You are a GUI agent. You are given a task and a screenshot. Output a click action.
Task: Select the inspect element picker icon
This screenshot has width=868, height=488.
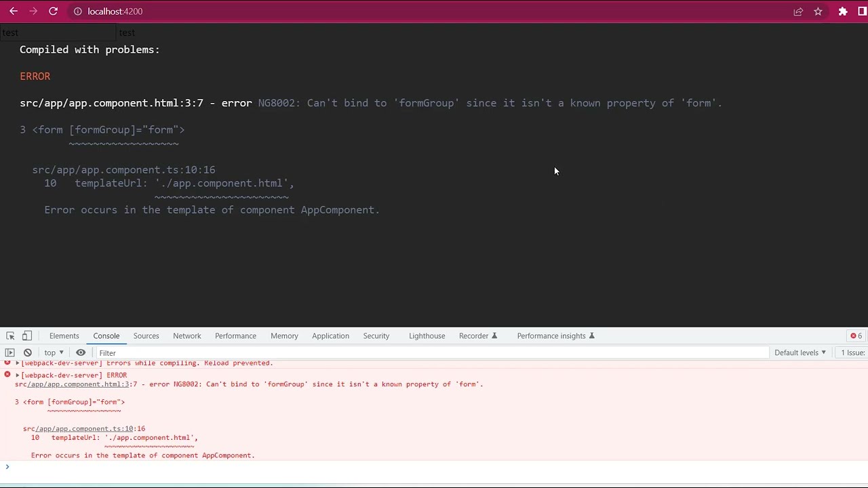click(10, 336)
